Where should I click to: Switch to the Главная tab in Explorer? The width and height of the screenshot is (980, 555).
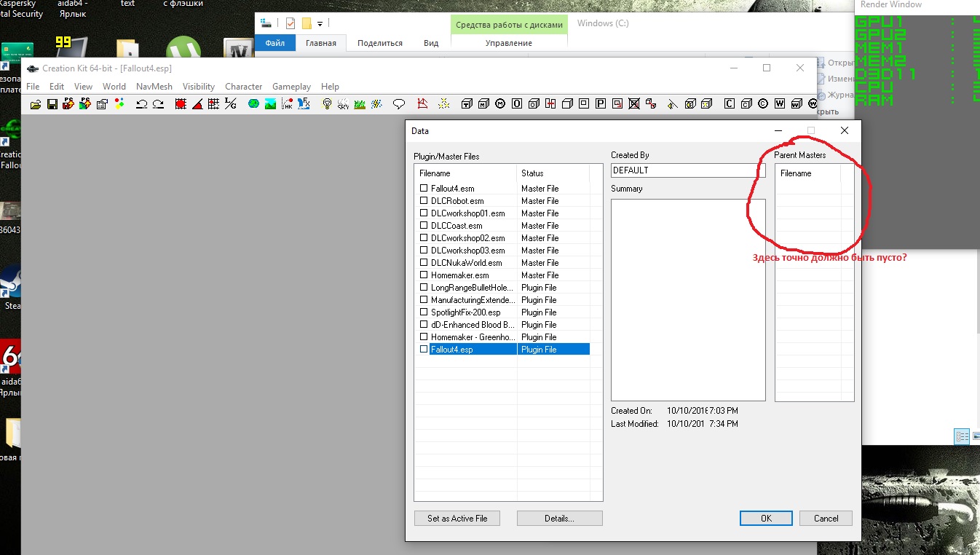click(x=321, y=43)
